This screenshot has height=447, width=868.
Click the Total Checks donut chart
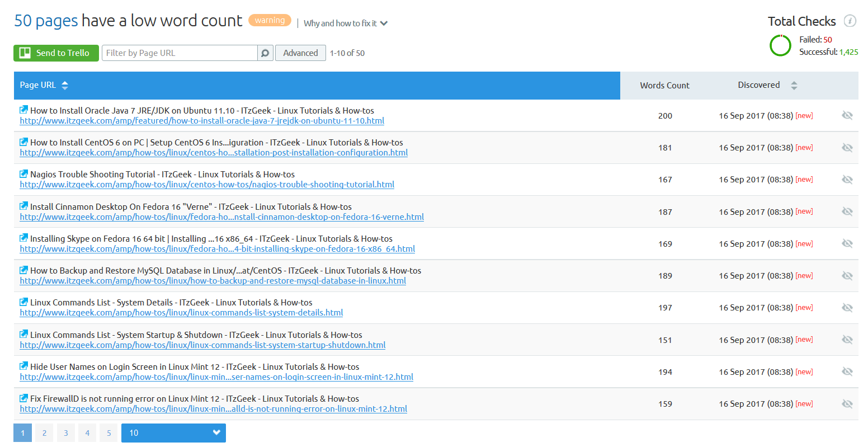(780, 46)
